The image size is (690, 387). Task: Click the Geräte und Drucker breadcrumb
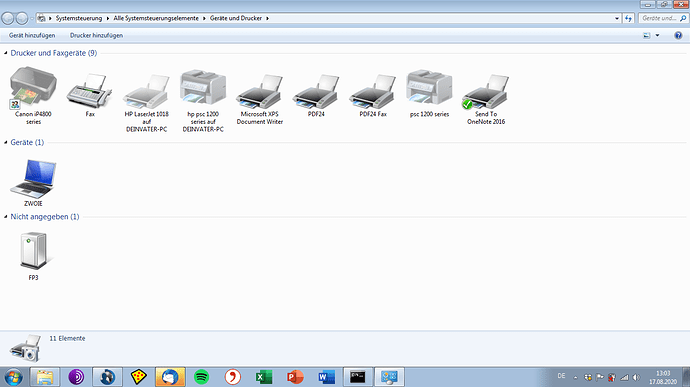(x=236, y=18)
